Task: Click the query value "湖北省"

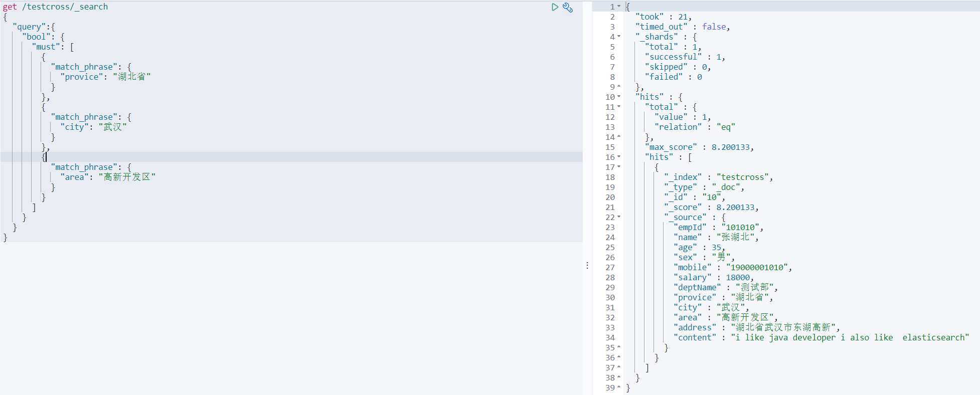Action: click(x=131, y=77)
